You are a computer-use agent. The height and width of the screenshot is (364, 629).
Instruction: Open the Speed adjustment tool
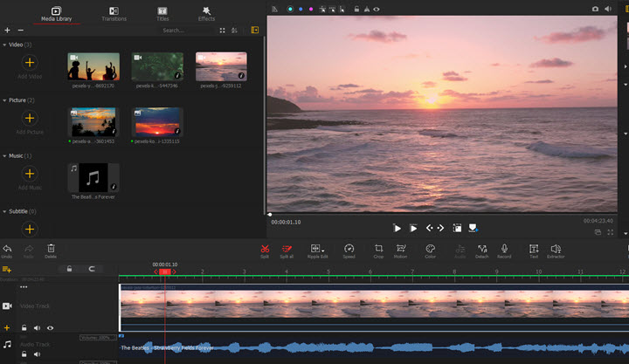tap(349, 250)
